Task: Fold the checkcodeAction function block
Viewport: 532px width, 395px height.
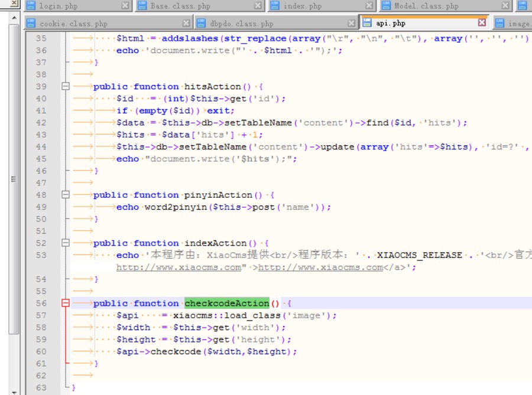Action: point(66,303)
